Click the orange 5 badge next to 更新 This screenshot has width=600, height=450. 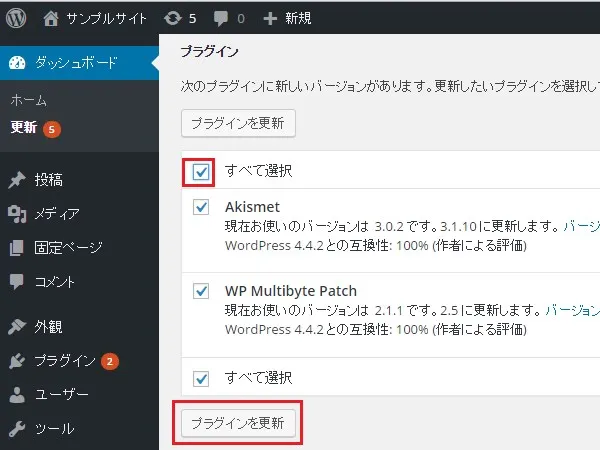[x=52, y=130]
